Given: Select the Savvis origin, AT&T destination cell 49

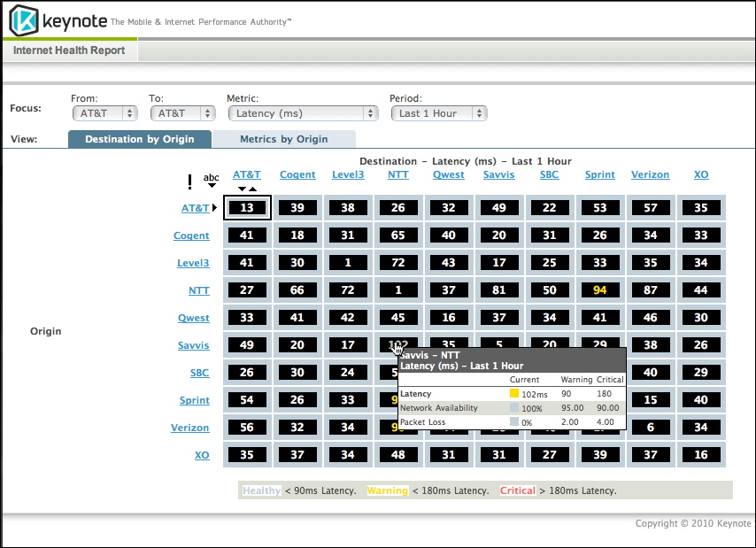Looking at the screenshot, I should [247, 345].
